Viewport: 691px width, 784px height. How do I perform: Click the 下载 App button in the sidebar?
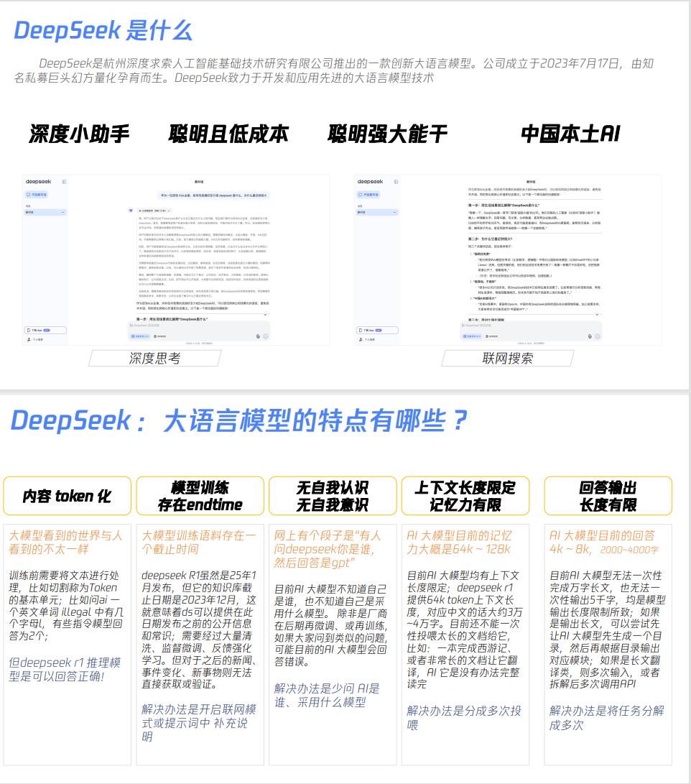coord(37,331)
